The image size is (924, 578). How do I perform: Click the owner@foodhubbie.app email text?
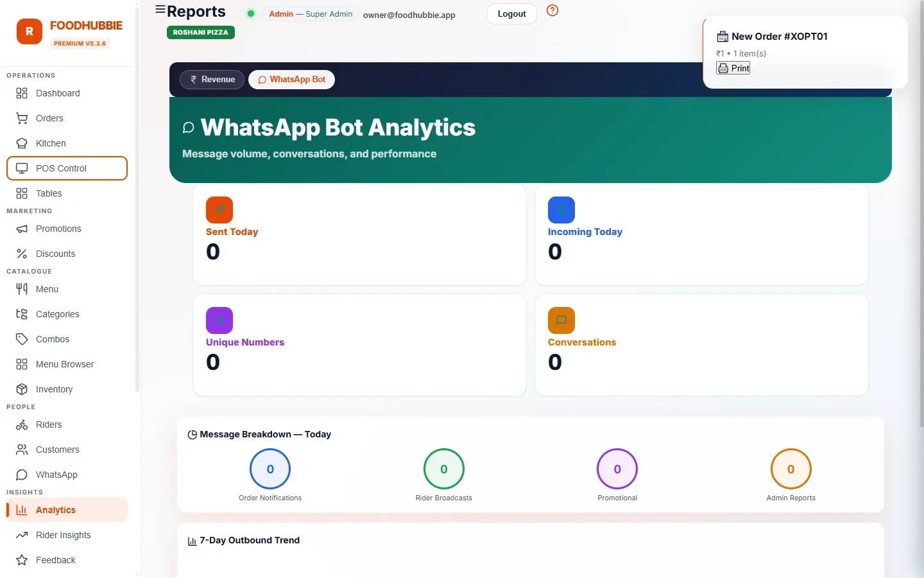[409, 15]
